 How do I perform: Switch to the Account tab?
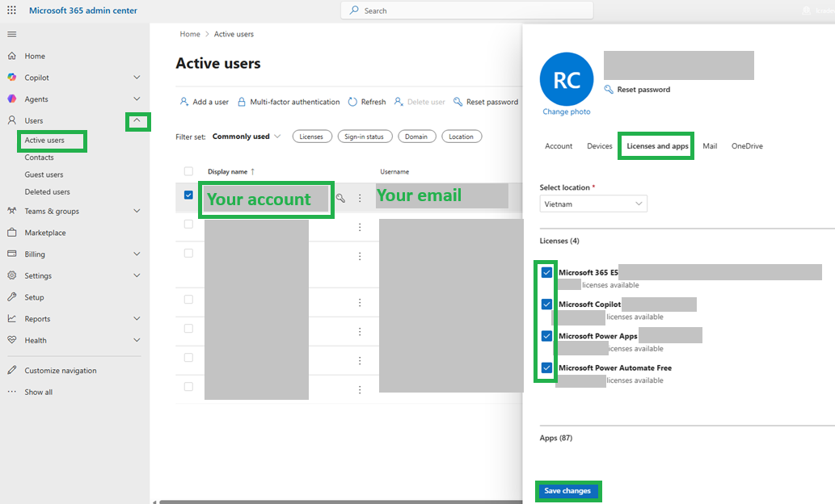559,146
